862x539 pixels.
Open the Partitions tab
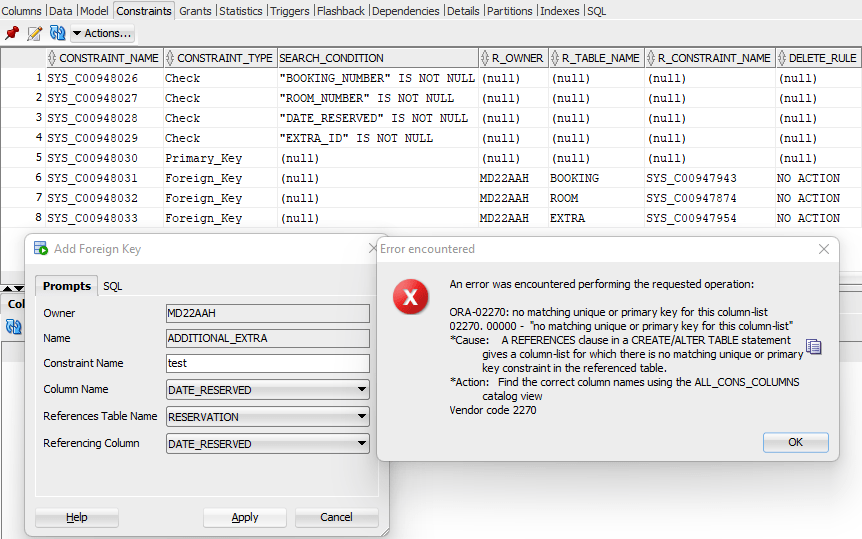click(x=510, y=11)
